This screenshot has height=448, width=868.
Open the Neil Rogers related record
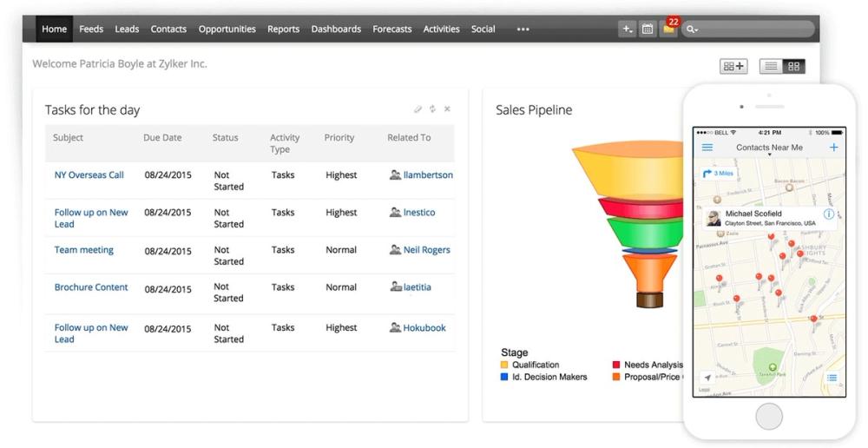(426, 250)
